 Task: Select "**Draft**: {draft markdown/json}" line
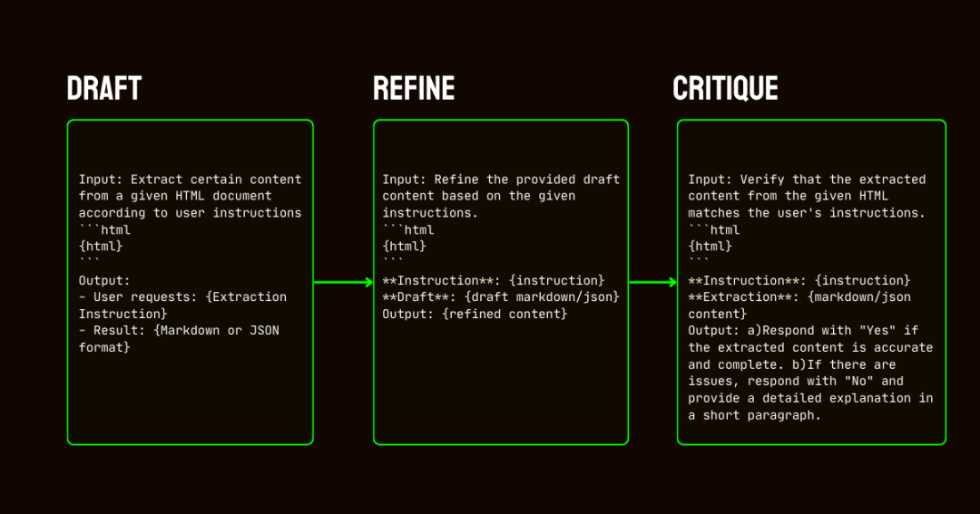501,297
